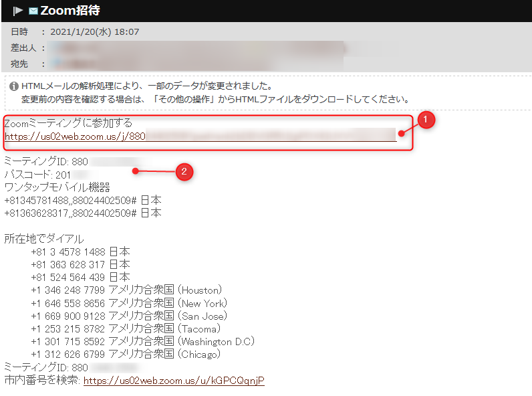Click the collapse arrow beside the Zoom招待 title

click(17, 11)
